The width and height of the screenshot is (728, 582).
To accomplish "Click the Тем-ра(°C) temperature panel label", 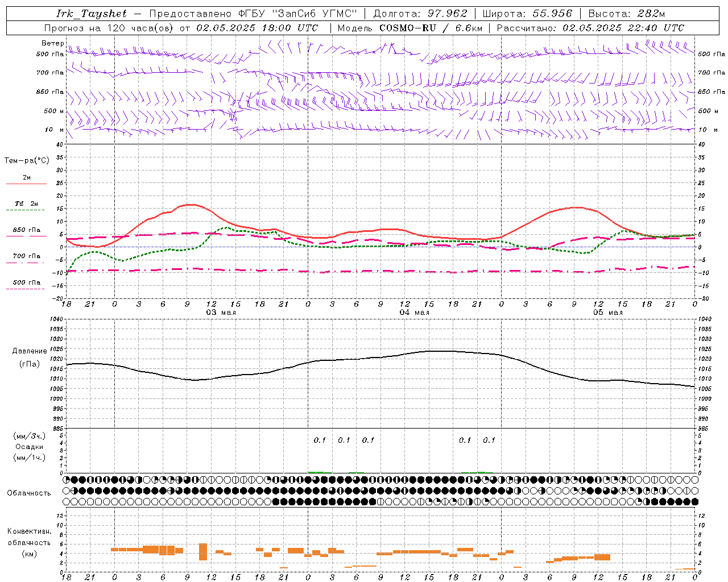I will [27, 161].
